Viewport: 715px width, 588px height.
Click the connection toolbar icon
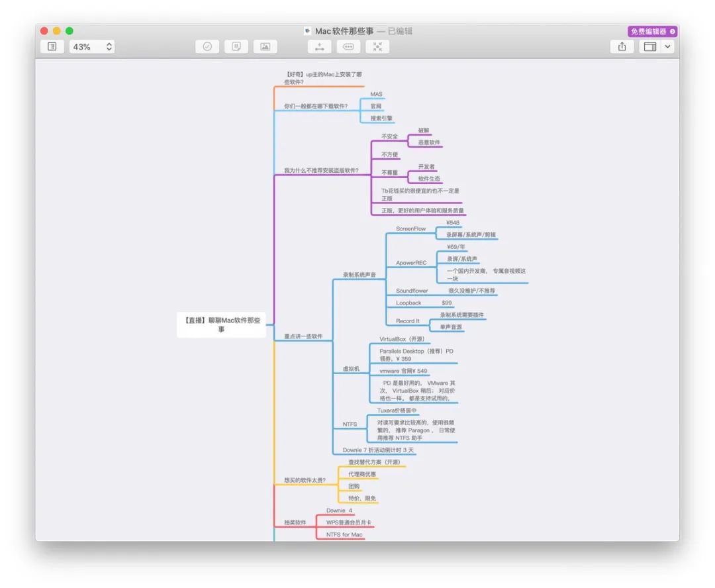348,46
